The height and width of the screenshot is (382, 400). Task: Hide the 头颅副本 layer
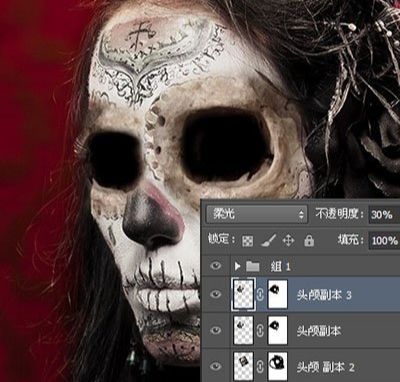(x=216, y=330)
